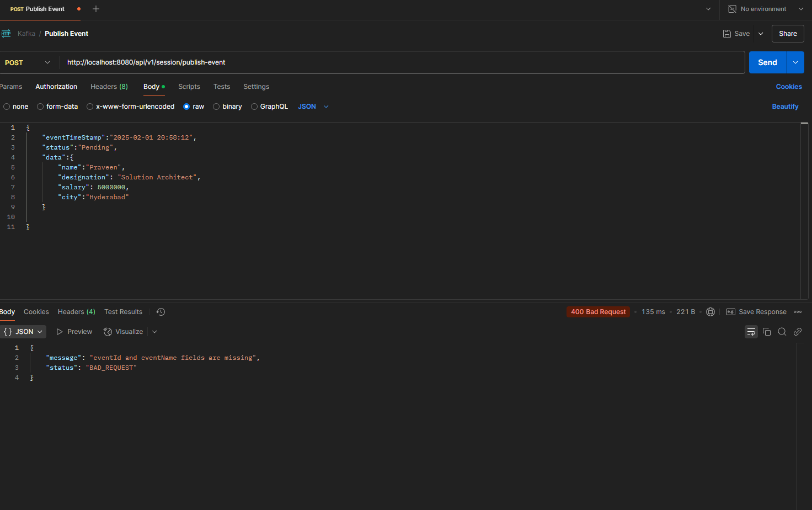Image resolution: width=812 pixels, height=510 pixels.
Task: Select x-www-form-urlencoded body type
Action: click(x=90, y=107)
